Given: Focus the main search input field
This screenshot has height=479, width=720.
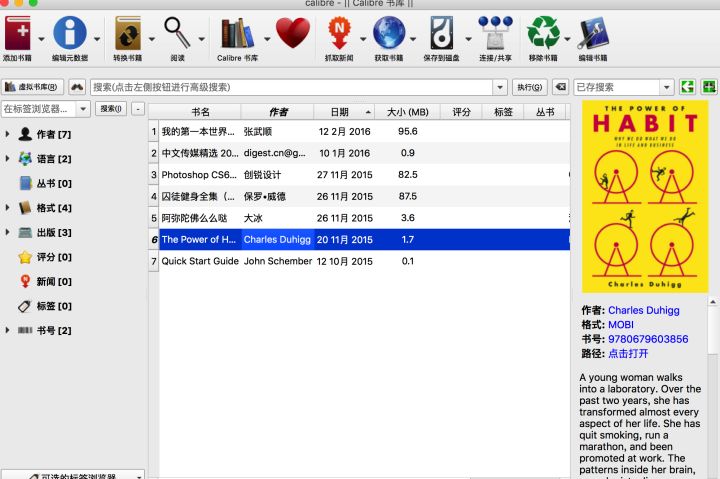Looking at the screenshot, I should [x=292, y=87].
